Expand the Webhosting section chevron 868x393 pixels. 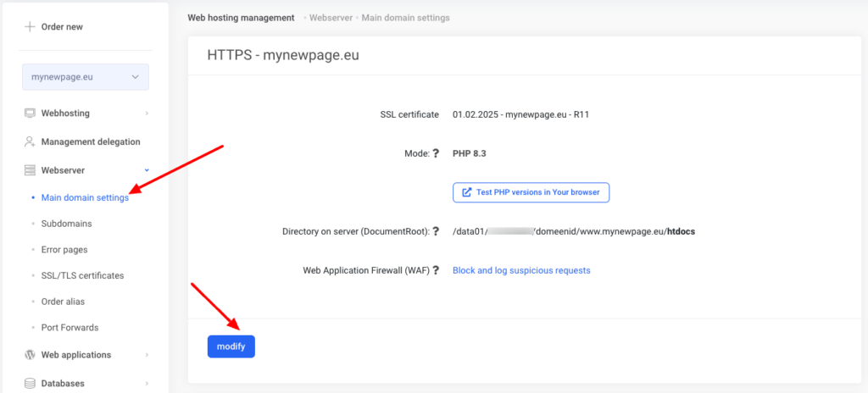point(147,113)
